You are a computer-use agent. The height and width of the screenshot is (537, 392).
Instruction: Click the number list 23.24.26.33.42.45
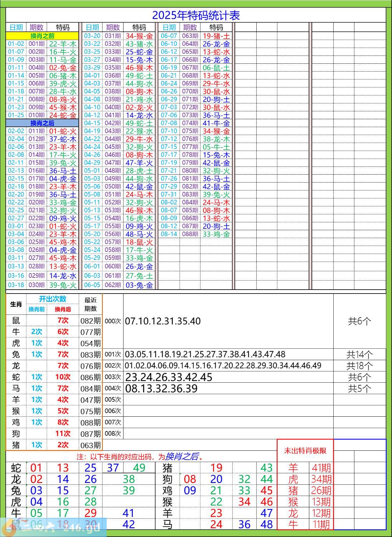pyautogui.click(x=169, y=377)
